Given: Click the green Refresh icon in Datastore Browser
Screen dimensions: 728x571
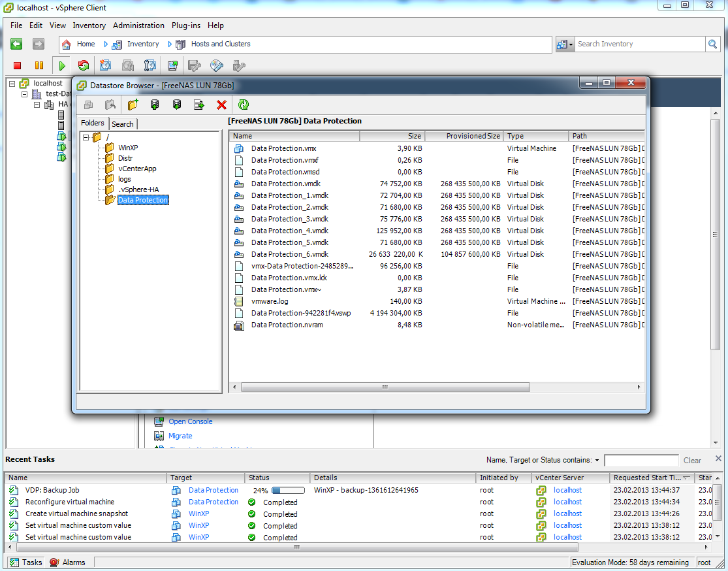Looking at the screenshot, I should pos(244,105).
